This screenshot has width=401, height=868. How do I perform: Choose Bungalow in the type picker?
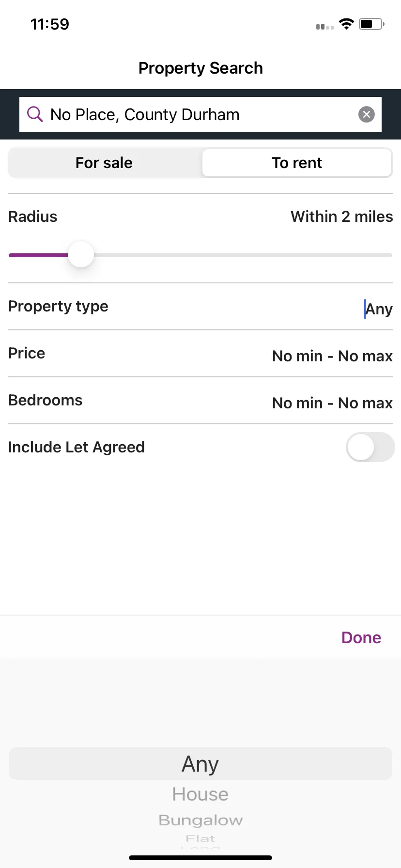tap(200, 820)
